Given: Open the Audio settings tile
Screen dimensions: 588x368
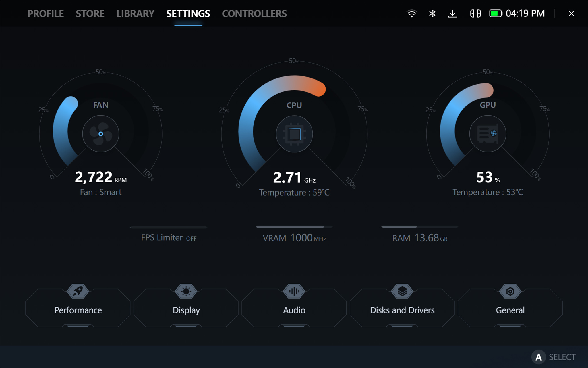Looking at the screenshot, I should tap(294, 310).
